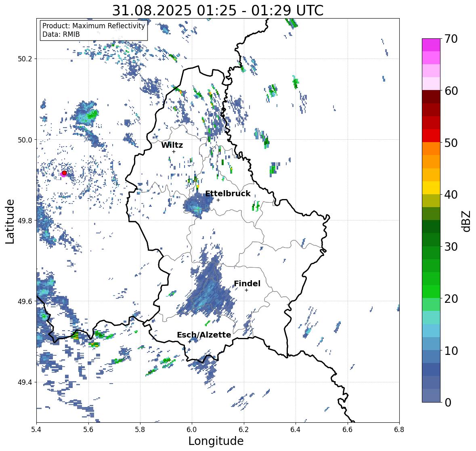Click the 60 value on colorbar
Screen dimensions: 476x451
click(x=451, y=91)
